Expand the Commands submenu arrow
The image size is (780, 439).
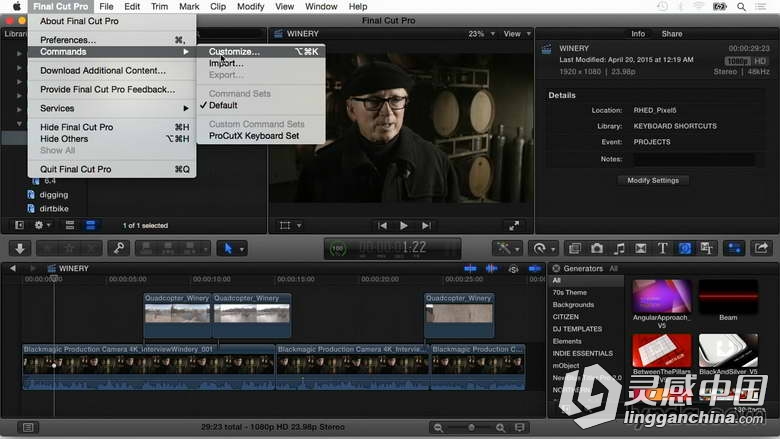[x=186, y=52]
